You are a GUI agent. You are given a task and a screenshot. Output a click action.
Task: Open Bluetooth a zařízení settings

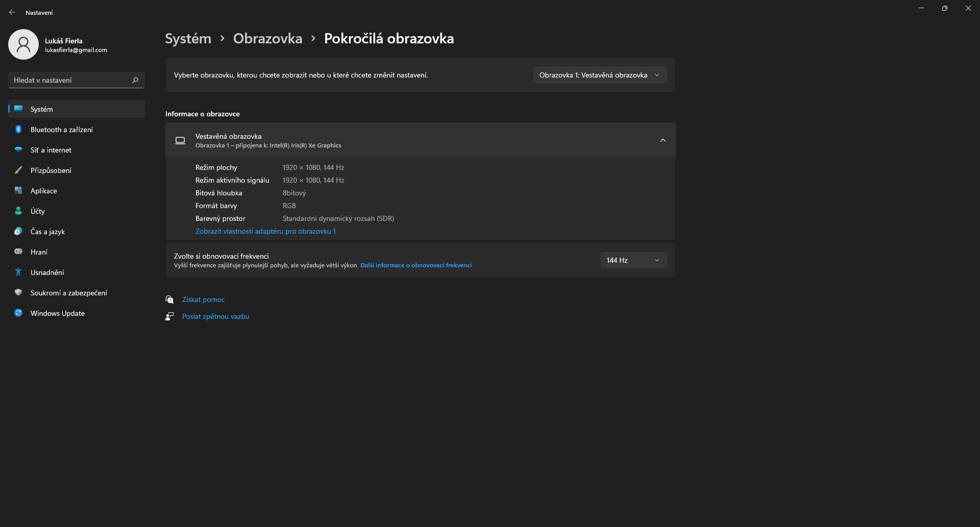pos(61,130)
